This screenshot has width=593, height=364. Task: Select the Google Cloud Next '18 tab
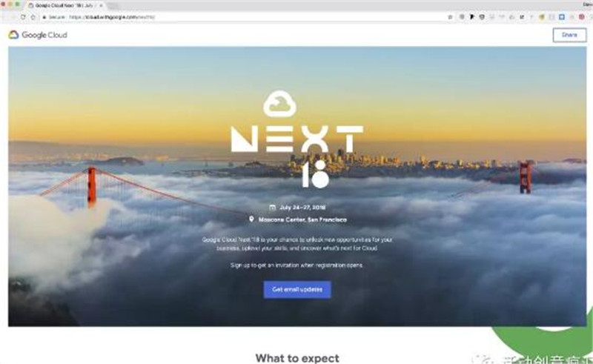tap(62, 6)
